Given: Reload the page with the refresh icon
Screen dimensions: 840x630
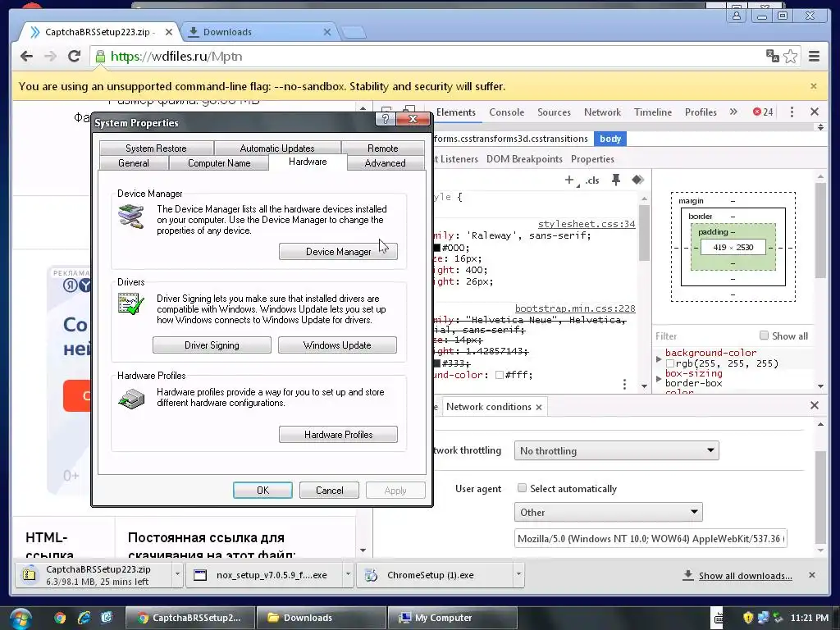Looking at the screenshot, I should pyautogui.click(x=75, y=57).
